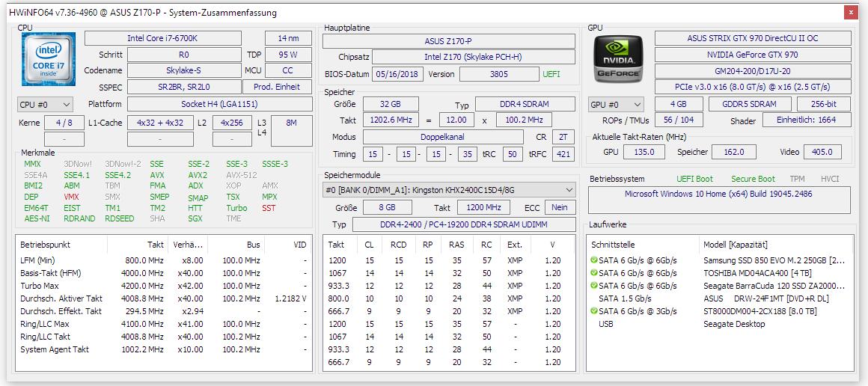Click green status icon for TOSHIBA MD04ACA400

click(x=594, y=273)
